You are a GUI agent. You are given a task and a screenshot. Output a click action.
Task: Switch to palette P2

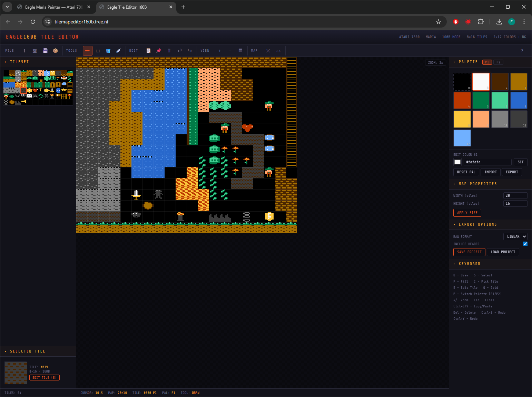pos(498,62)
